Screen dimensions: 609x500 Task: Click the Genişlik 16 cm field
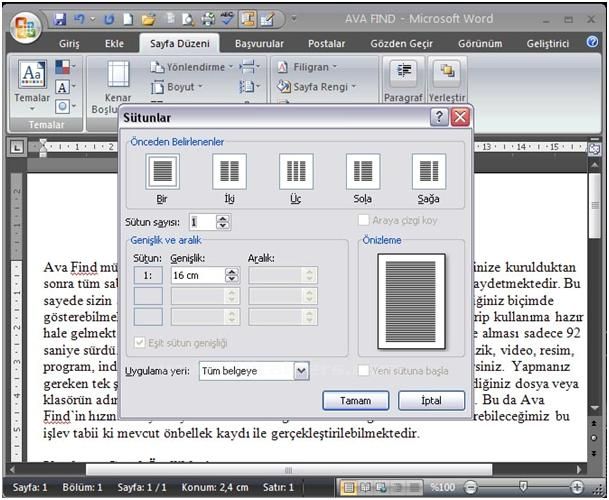(198, 275)
